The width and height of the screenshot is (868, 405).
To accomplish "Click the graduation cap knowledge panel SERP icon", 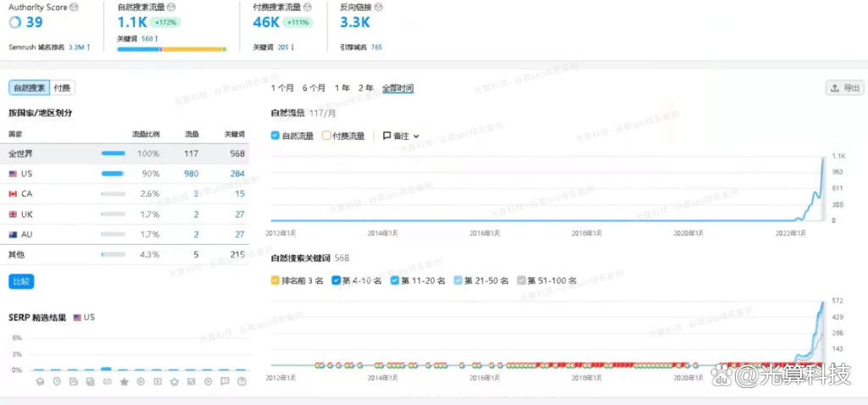I will pos(40,382).
